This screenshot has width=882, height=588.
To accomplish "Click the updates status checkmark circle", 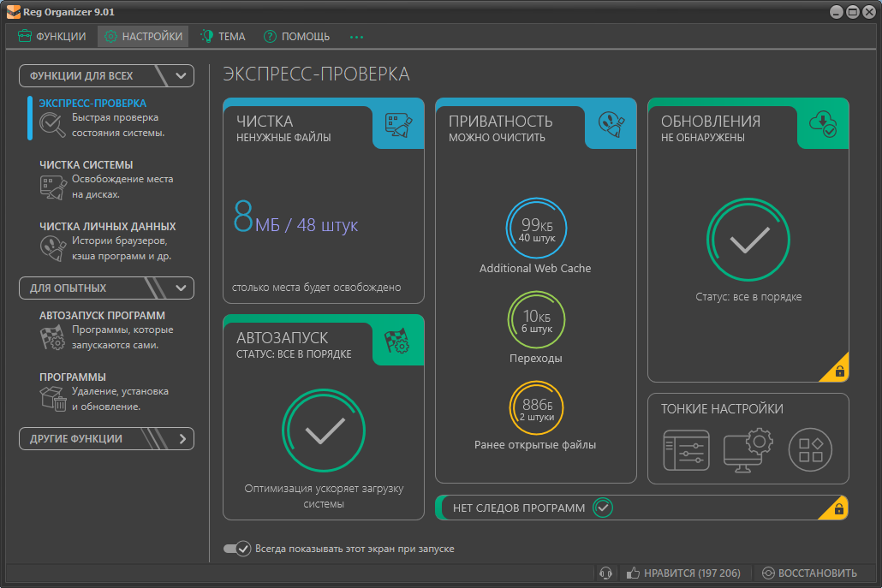I will tap(748, 240).
